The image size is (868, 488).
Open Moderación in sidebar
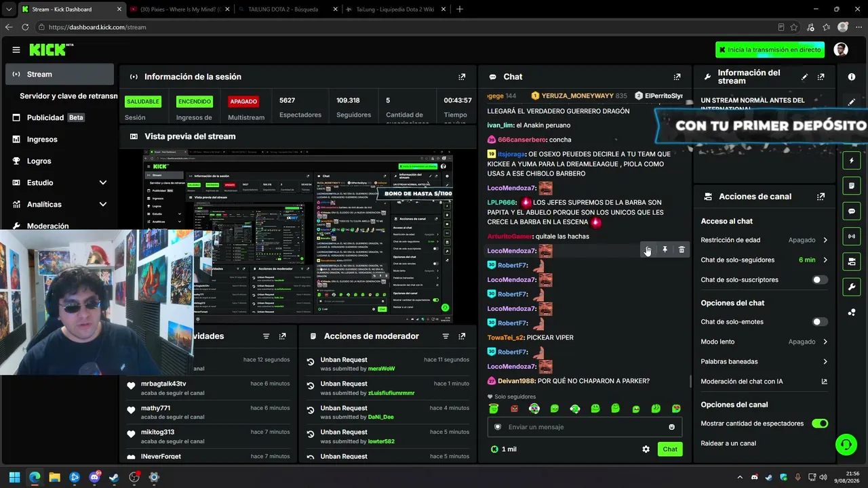pos(60,225)
